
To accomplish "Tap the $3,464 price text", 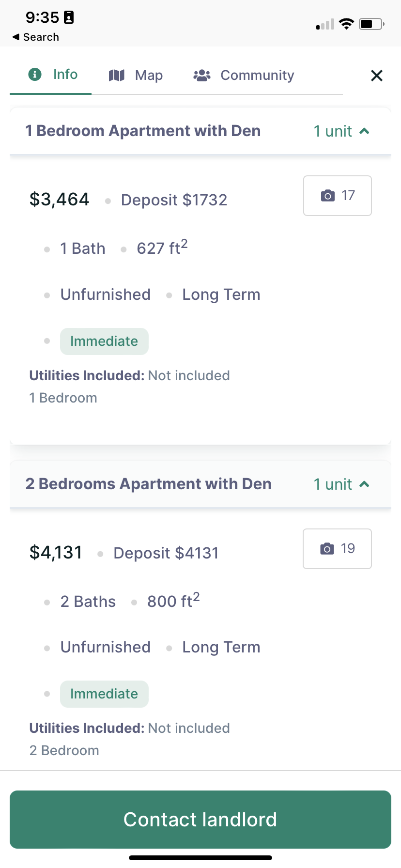I will pyautogui.click(x=60, y=200).
